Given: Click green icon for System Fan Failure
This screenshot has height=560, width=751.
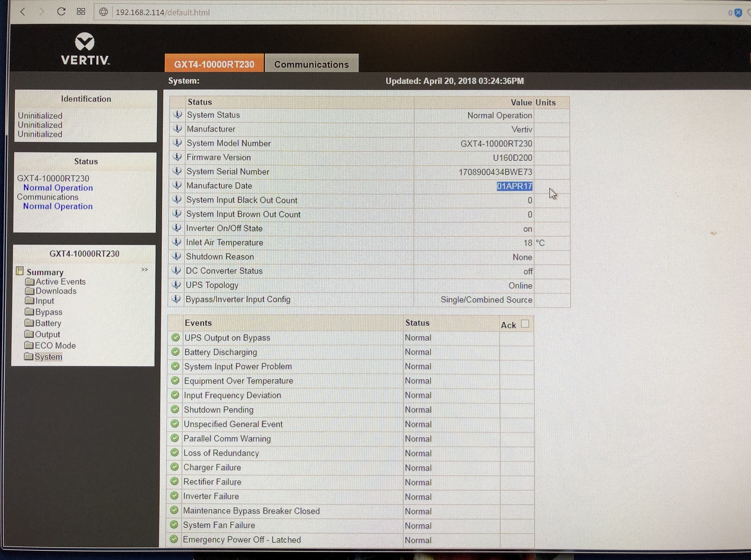Looking at the screenshot, I should pyautogui.click(x=174, y=524).
